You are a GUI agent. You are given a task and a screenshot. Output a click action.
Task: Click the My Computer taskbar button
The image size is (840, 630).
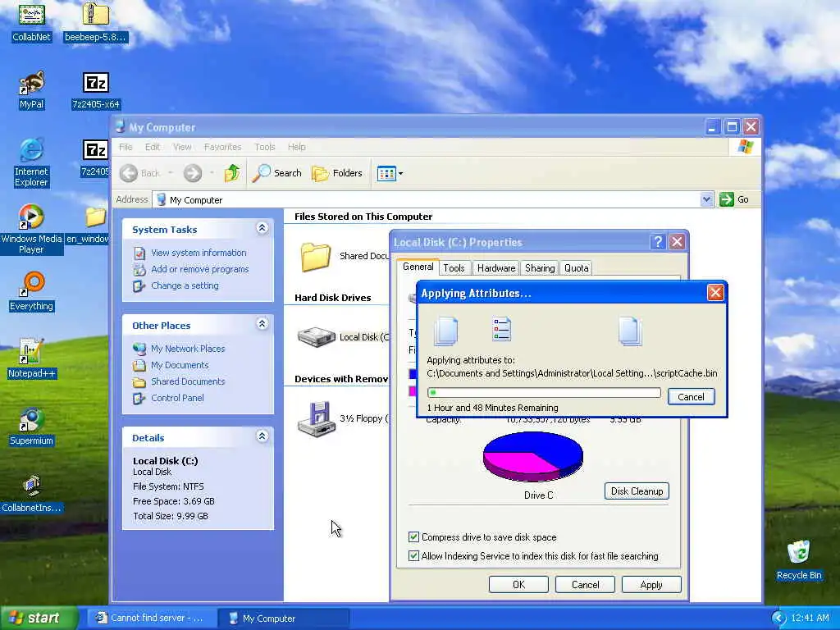pos(283,619)
